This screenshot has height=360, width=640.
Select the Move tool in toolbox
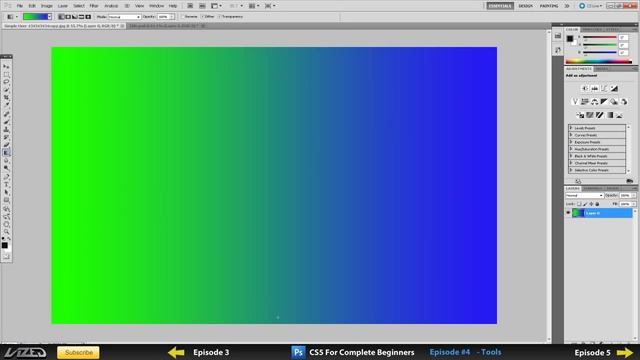point(6,67)
